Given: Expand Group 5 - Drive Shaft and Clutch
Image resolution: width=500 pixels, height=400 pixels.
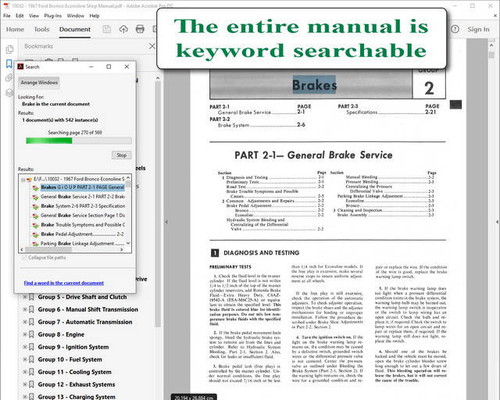Looking at the screenshot, I should (x=25, y=297).
